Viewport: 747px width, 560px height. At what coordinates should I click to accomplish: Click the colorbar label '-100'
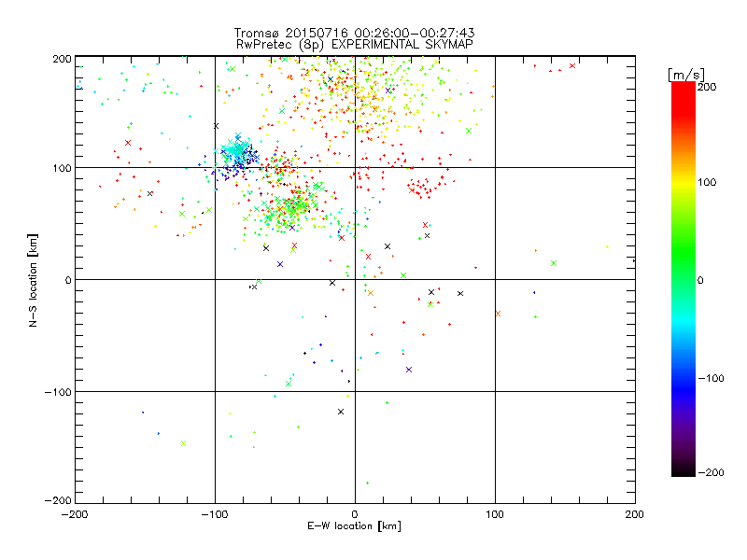(x=711, y=378)
